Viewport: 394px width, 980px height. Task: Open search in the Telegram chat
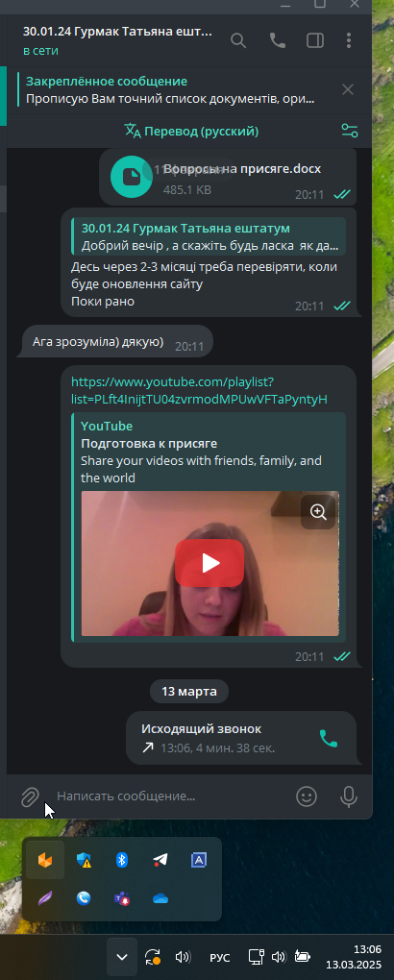tap(238, 40)
